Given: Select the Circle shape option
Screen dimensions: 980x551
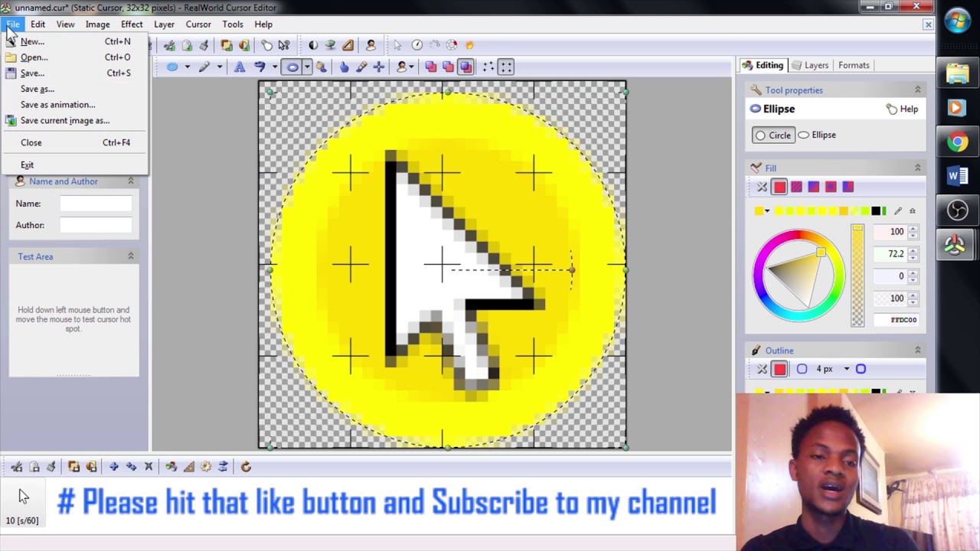Looking at the screenshot, I should tap(773, 135).
